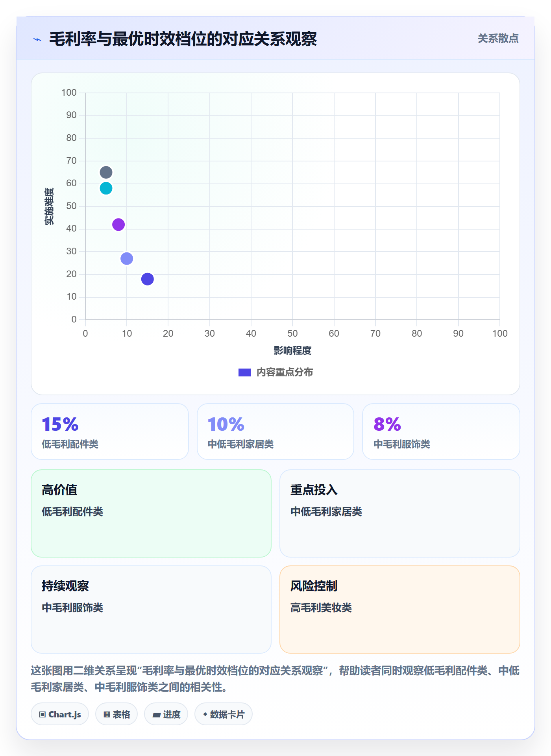The height and width of the screenshot is (756, 551).
Task: Click the description paragraph starting 这张图用二维关系
Action: click(x=275, y=679)
